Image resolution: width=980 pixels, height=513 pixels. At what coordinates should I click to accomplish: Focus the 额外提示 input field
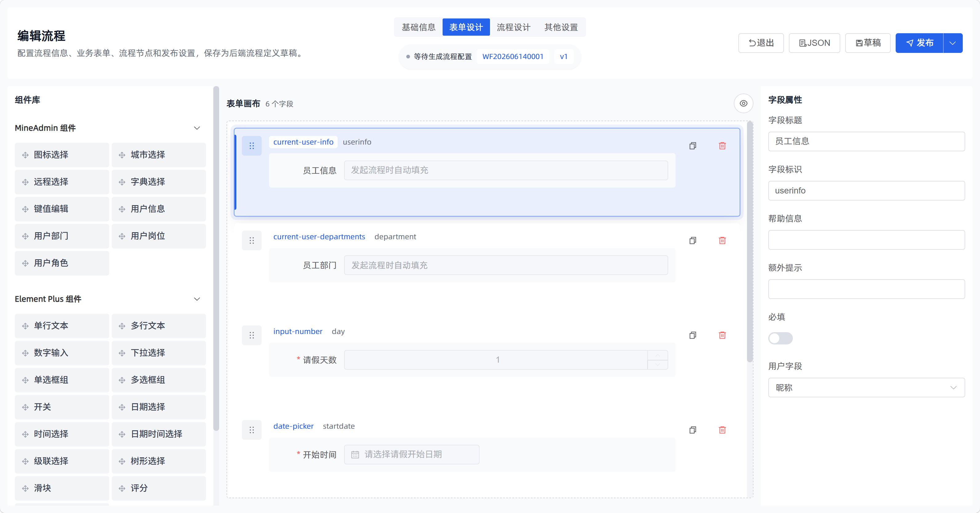(866, 289)
